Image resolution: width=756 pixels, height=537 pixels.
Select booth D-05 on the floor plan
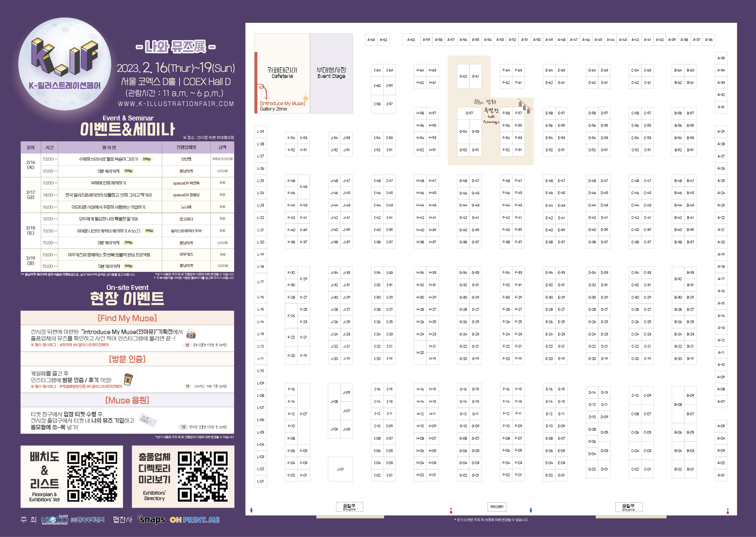(604, 432)
